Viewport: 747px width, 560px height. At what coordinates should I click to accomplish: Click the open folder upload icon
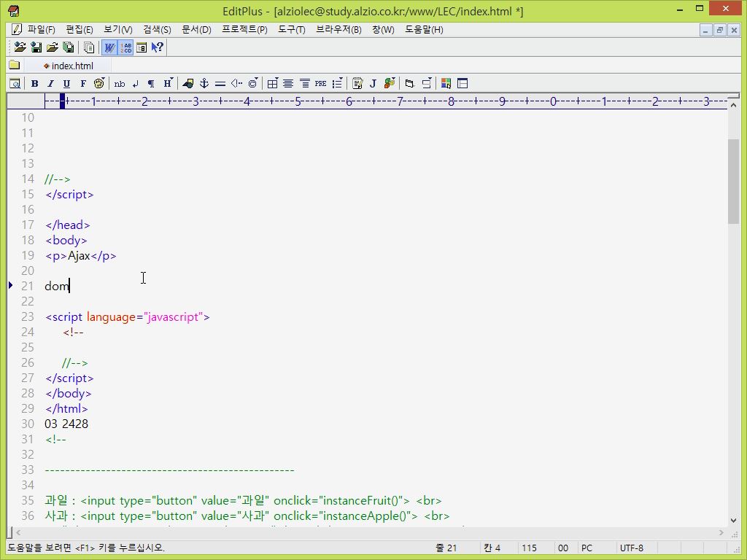[53, 47]
